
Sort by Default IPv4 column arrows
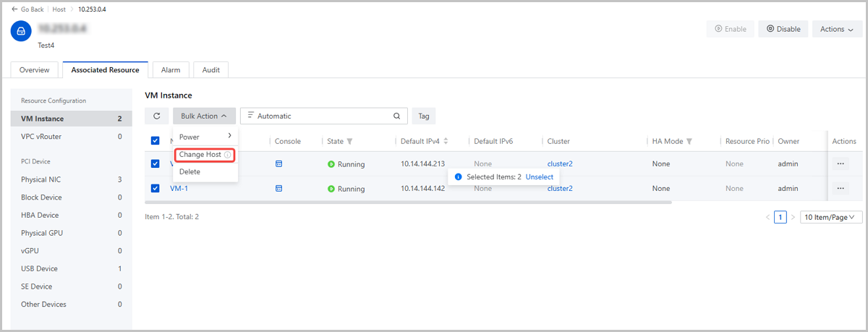coord(446,141)
